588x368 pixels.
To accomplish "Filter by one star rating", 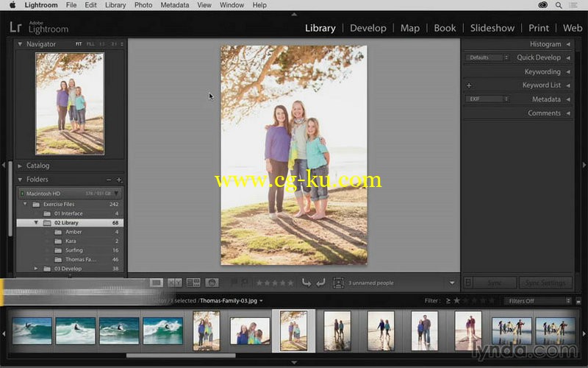I will 457,300.
